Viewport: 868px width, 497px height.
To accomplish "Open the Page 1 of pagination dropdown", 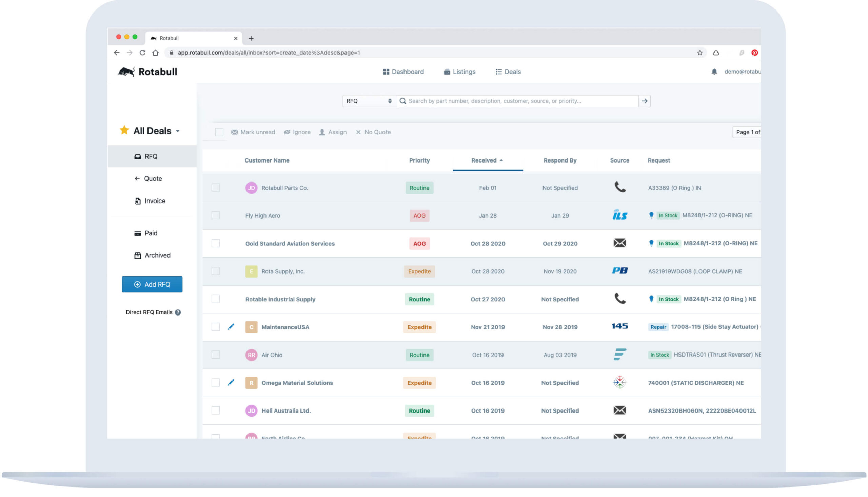I will (x=747, y=132).
